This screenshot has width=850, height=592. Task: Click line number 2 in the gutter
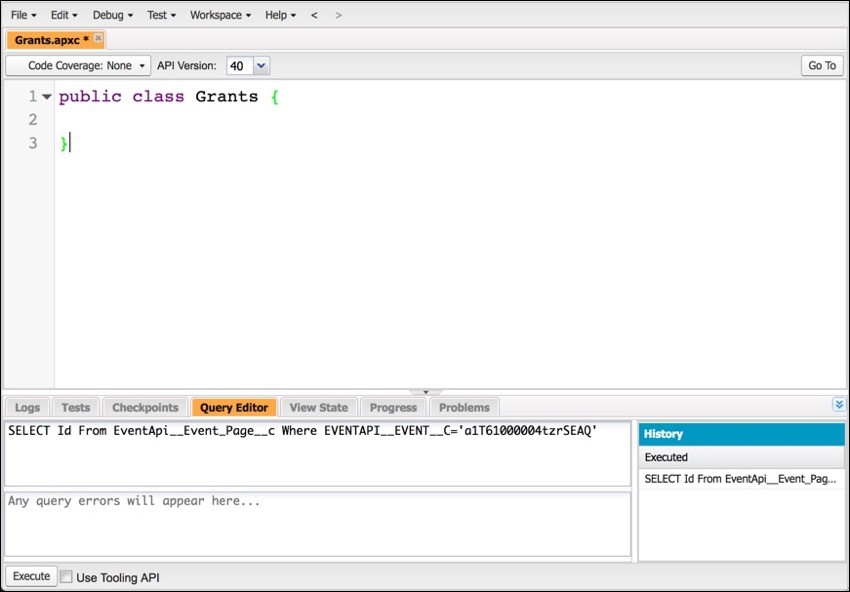(33, 120)
